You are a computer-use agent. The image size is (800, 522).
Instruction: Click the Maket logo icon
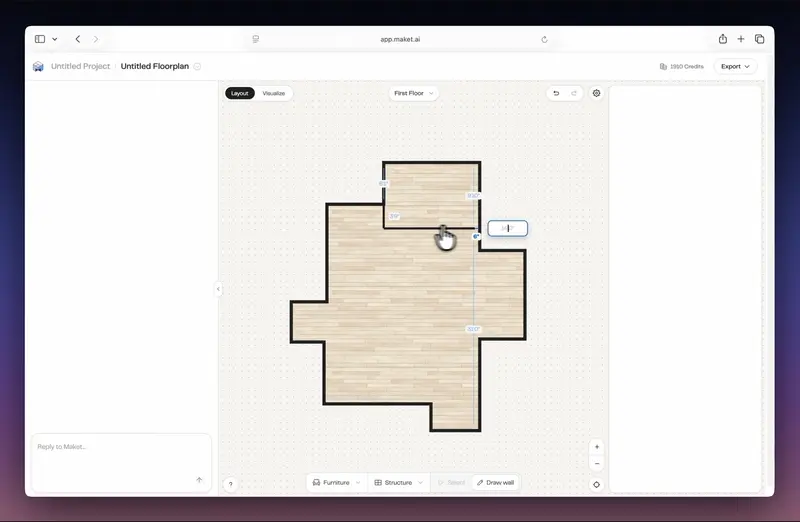pos(38,66)
